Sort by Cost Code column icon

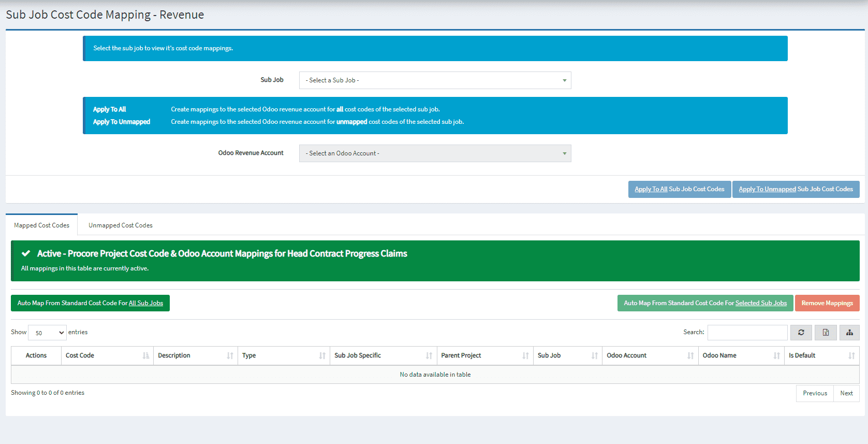coord(146,355)
